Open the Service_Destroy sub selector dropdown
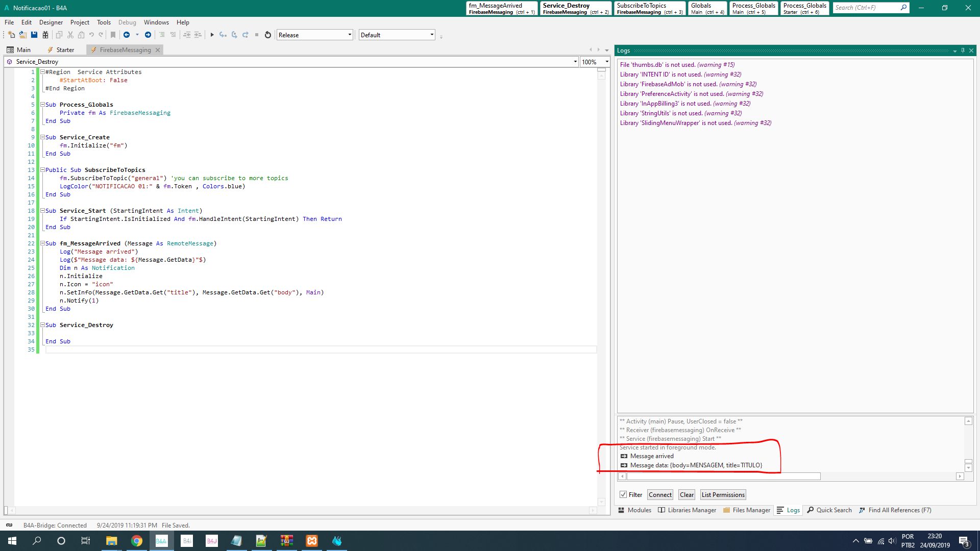The width and height of the screenshot is (980, 551). (575, 62)
